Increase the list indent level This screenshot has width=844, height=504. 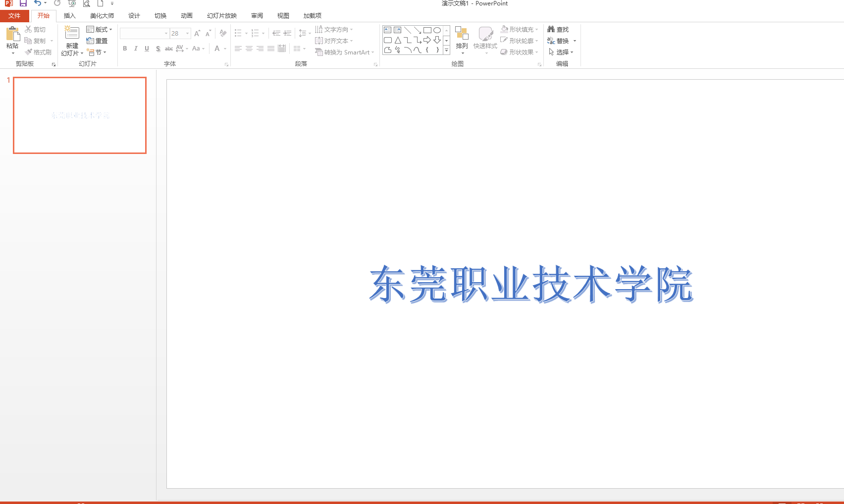pyautogui.click(x=287, y=33)
